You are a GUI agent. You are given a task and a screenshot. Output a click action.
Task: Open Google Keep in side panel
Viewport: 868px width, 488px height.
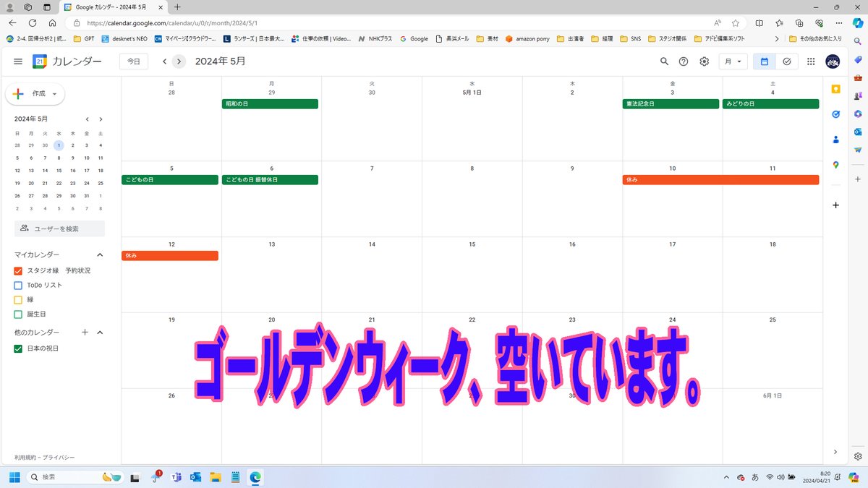(x=836, y=89)
